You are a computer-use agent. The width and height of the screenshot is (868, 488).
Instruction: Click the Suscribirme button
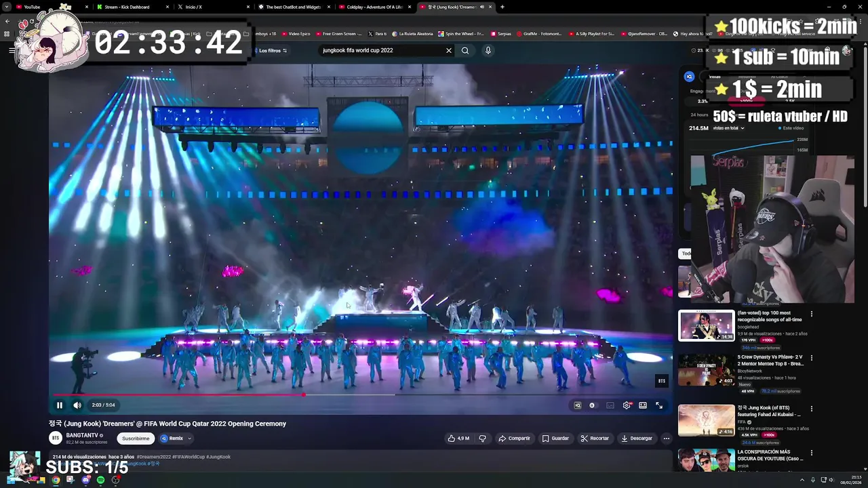point(136,439)
